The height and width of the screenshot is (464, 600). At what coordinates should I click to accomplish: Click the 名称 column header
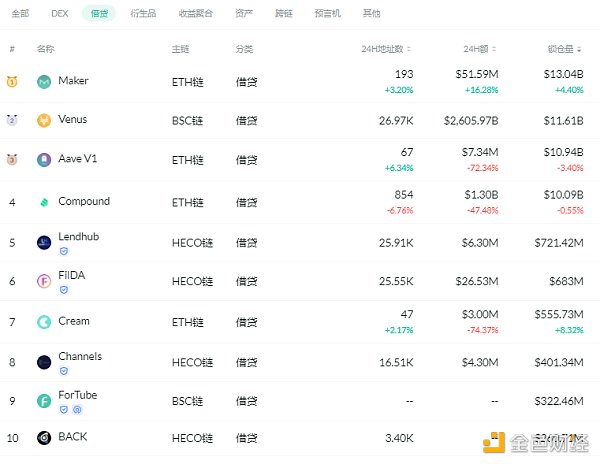click(46, 49)
